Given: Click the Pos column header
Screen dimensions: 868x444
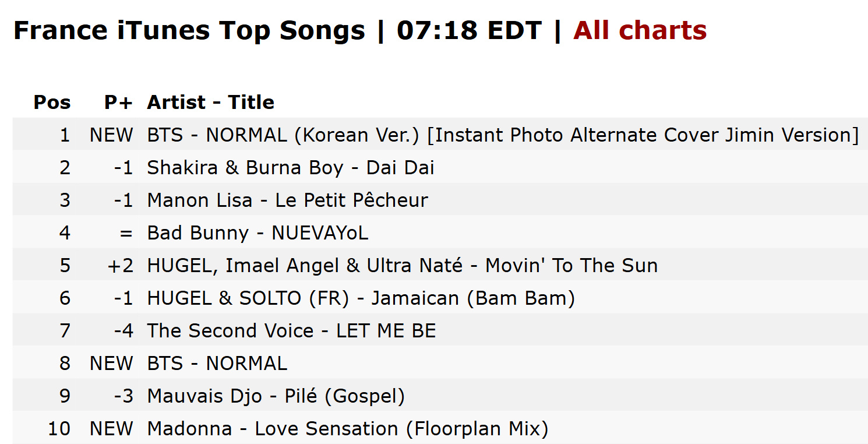Looking at the screenshot, I should [x=52, y=103].
